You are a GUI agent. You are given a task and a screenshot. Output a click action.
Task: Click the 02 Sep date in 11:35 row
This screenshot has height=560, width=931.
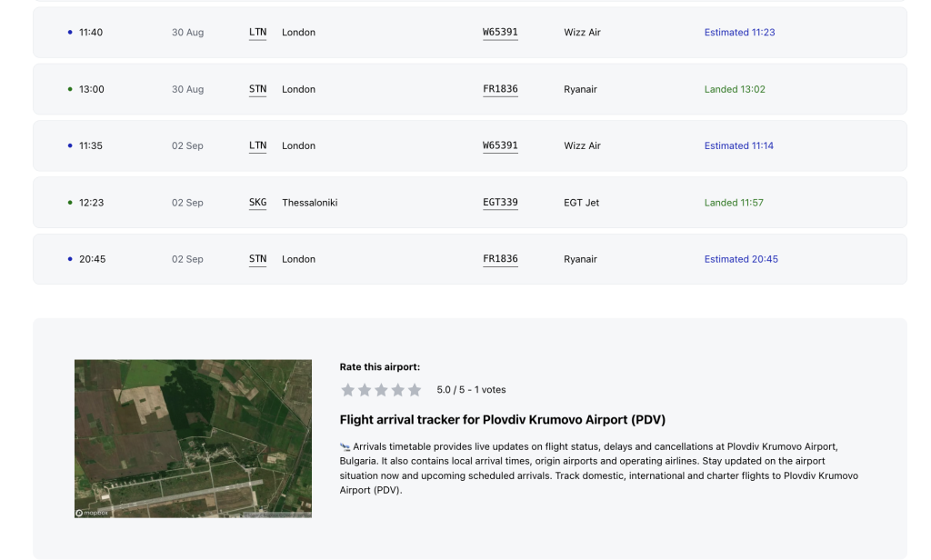pyautogui.click(x=187, y=146)
